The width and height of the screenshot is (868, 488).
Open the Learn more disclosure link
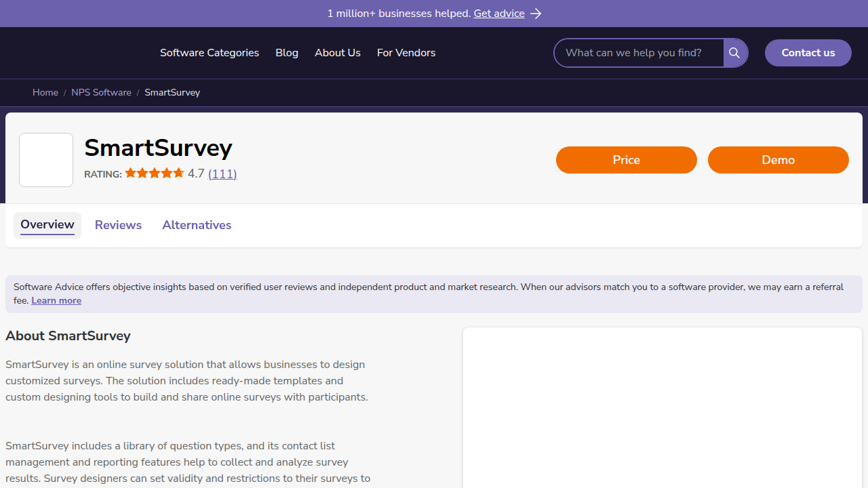56,301
